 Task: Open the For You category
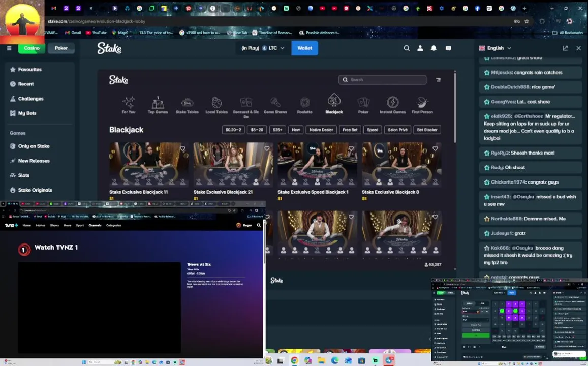click(128, 105)
